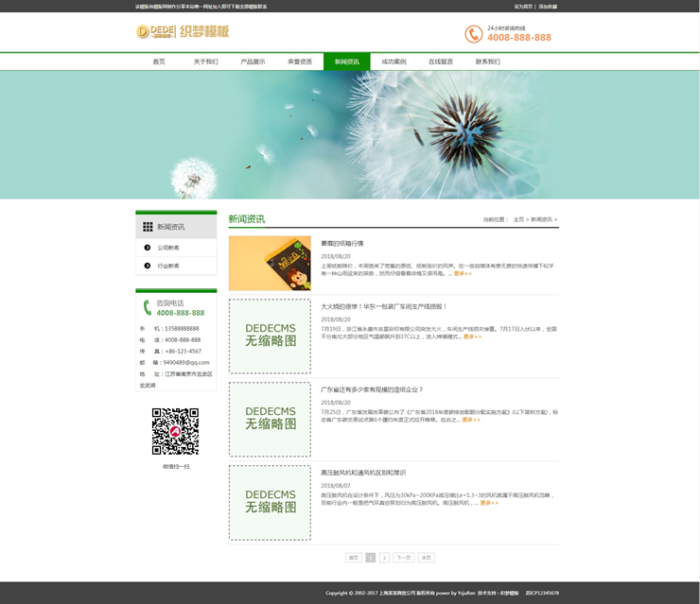Click the DEDE 织梦模板 logo
700x604 pixels.
point(183,32)
